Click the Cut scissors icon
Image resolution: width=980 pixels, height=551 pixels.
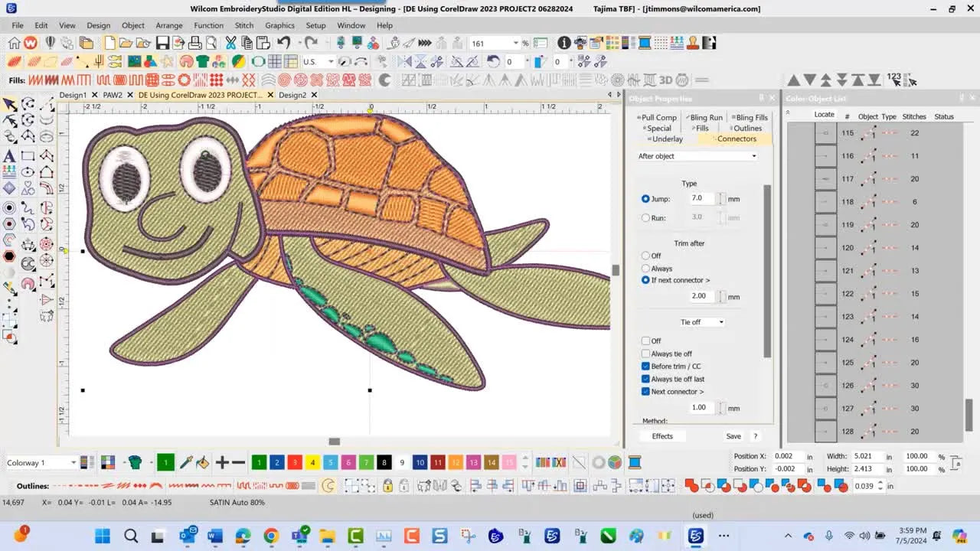pyautogui.click(x=230, y=43)
